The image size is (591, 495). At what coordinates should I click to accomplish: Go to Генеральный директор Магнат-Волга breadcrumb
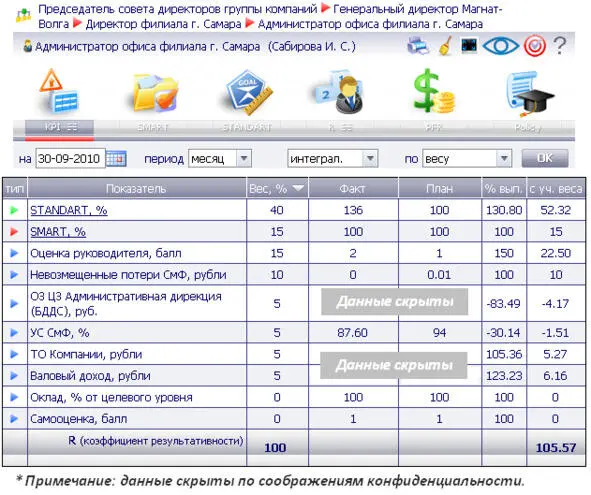[x=418, y=9]
